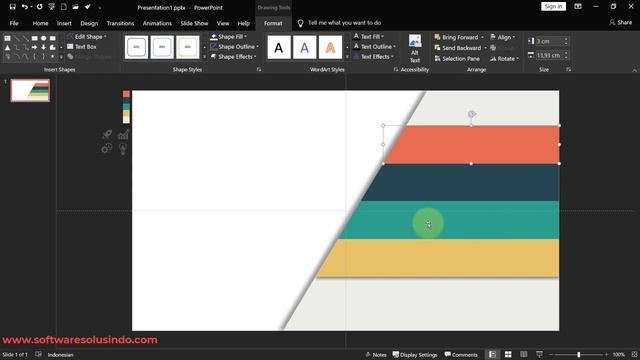
Task: Apply the first black outline shape style
Action: click(136, 47)
